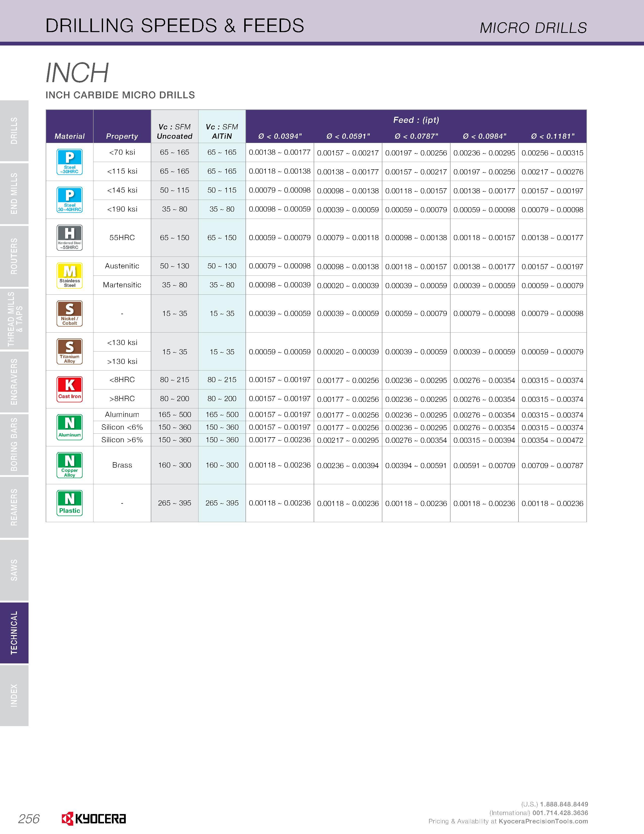Visit the KyoceraPrecisionTools.com link
644x834 pixels.
point(543,821)
